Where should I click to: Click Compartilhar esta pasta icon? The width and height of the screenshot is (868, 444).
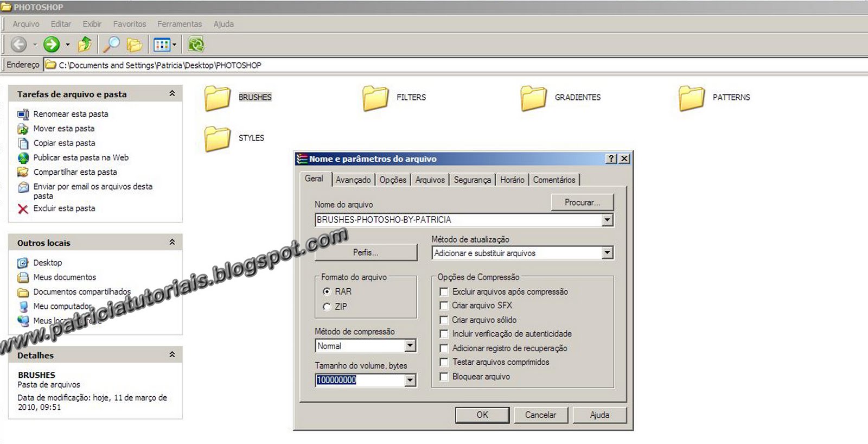tap(23, 172)
